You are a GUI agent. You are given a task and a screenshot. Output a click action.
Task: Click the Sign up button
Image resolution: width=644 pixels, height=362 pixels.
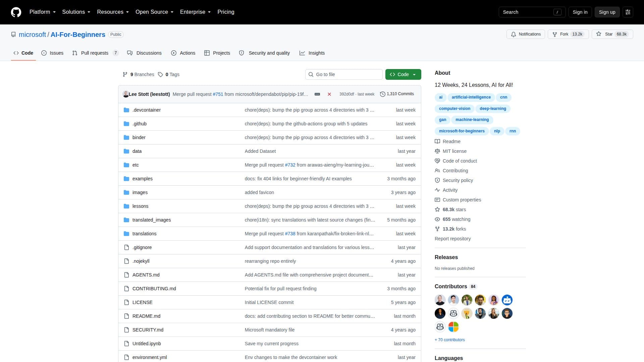click(607, 12)
